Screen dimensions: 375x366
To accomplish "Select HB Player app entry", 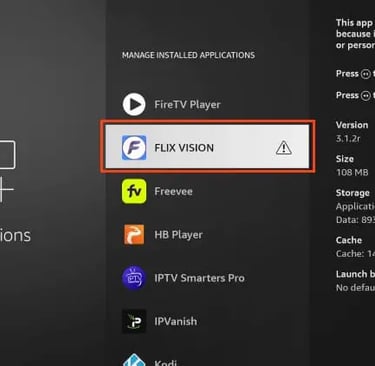I will (208, 235).
